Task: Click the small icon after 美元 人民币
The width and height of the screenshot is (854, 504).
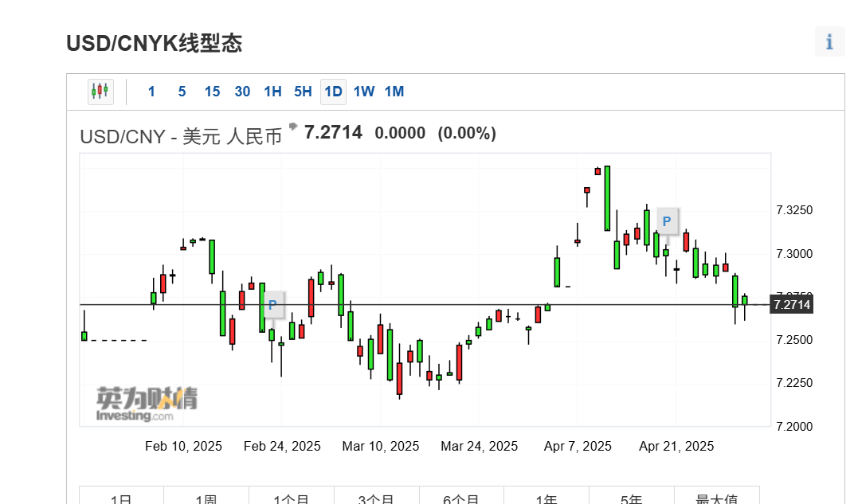Action: (x=292, y=127)
